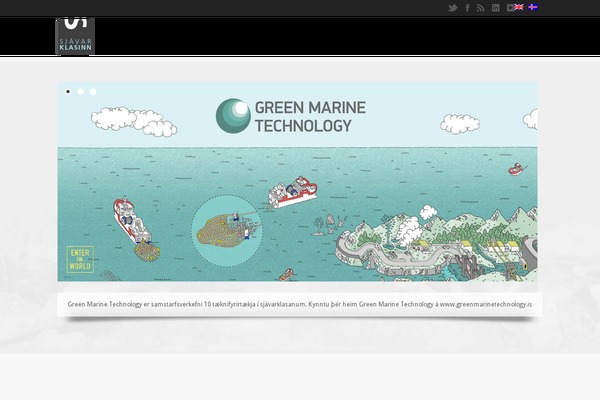This screenshot has width=600, height=400.
Task: Click the Sjávarklasinn logo
Action: (x=75, y=36)
